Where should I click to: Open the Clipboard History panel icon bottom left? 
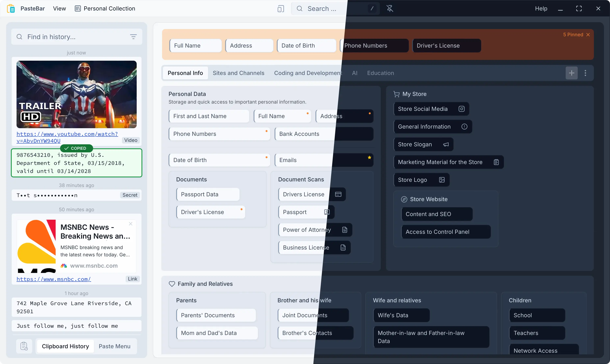point(24,346)
